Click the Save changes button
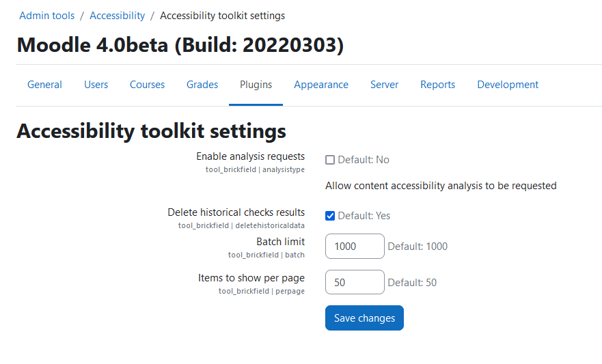602x364 pixels. 364,318
